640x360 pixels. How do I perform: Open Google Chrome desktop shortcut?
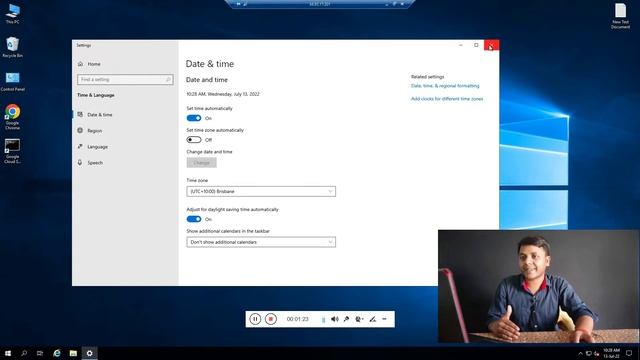coord(13,117)
